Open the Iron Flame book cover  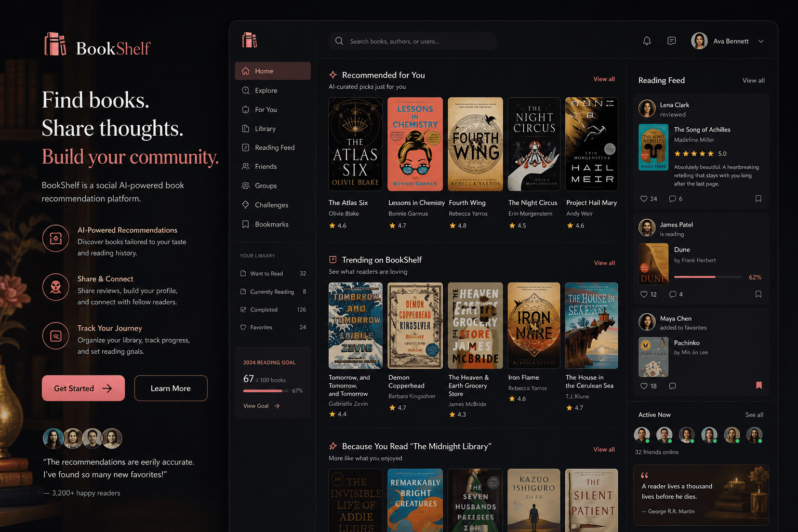coord(534,326)
